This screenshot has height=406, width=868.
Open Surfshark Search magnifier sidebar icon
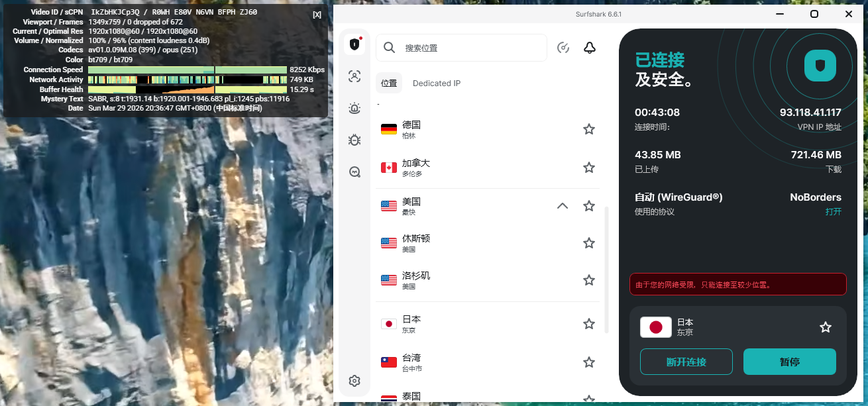[354, 172]
